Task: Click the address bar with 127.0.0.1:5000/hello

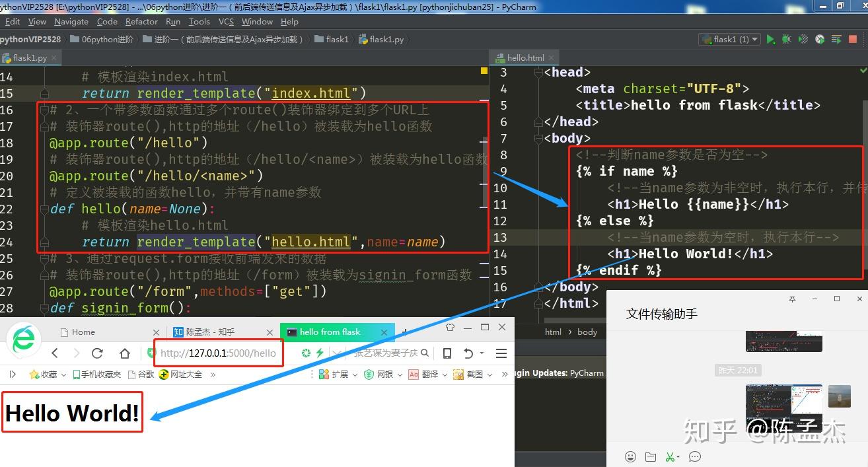Action: [x=218, y=353]
